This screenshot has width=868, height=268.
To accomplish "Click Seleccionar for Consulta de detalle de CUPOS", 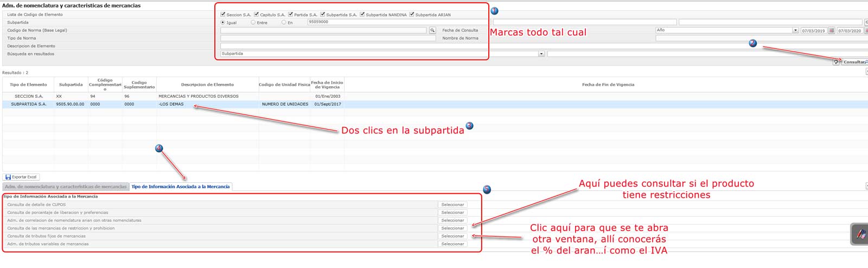I will pyautogui.click(x=452, y=205).
